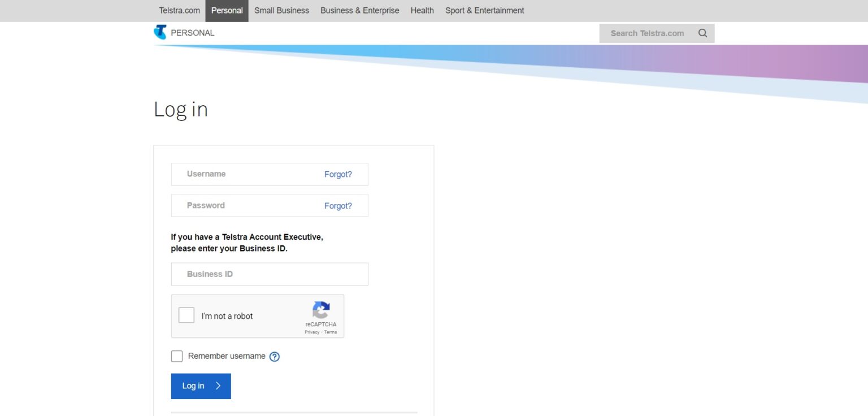Tick the I'm not a robot checkbox
Screen dimensions: 868x416
pyautogui.click(x=186, y=315)
